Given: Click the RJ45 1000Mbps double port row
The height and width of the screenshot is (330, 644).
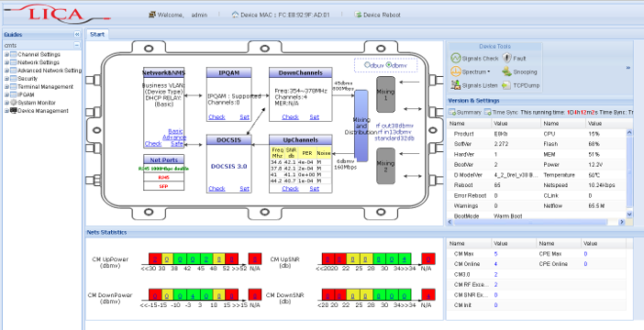Looking at the screenshot, I should 164,169.
